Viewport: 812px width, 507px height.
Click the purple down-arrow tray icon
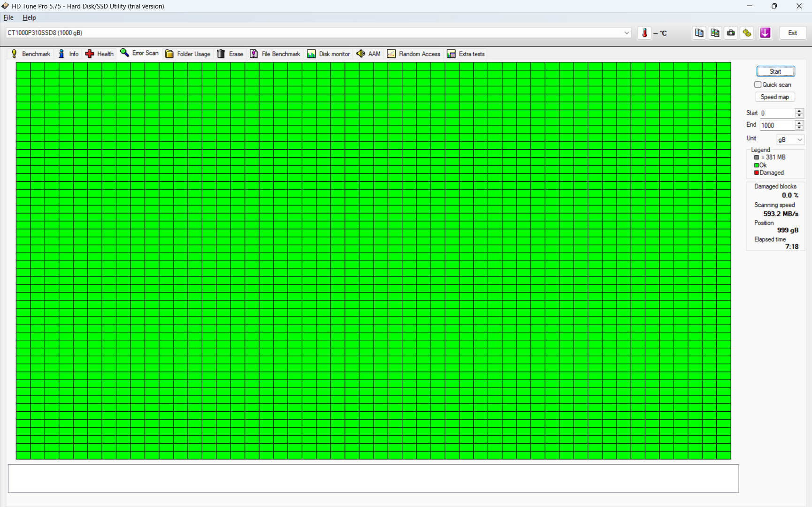click(765, 33)
